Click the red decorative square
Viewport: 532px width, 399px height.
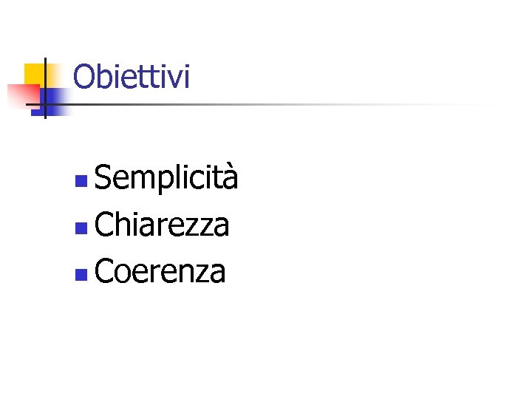21,93
